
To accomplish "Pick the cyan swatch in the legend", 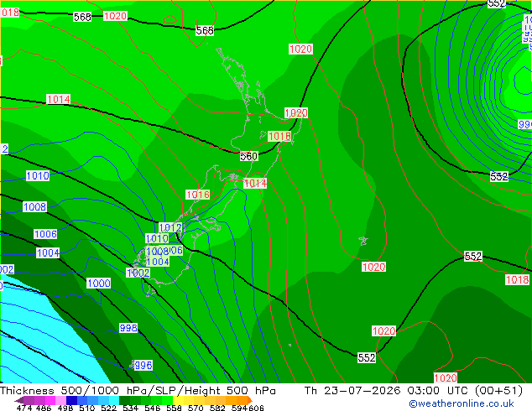I will [114, 400].
